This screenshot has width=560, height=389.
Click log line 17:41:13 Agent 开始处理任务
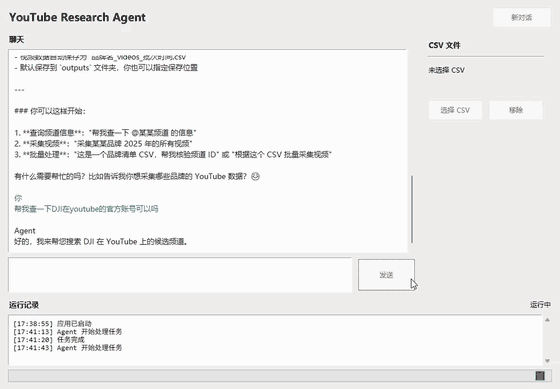click(68, 331)
